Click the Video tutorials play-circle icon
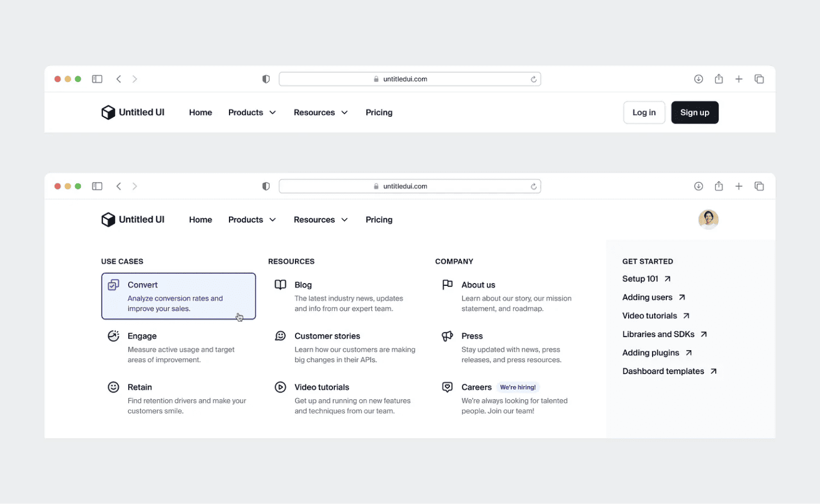The height and width of the screenshot is (504, 820). 280,387
